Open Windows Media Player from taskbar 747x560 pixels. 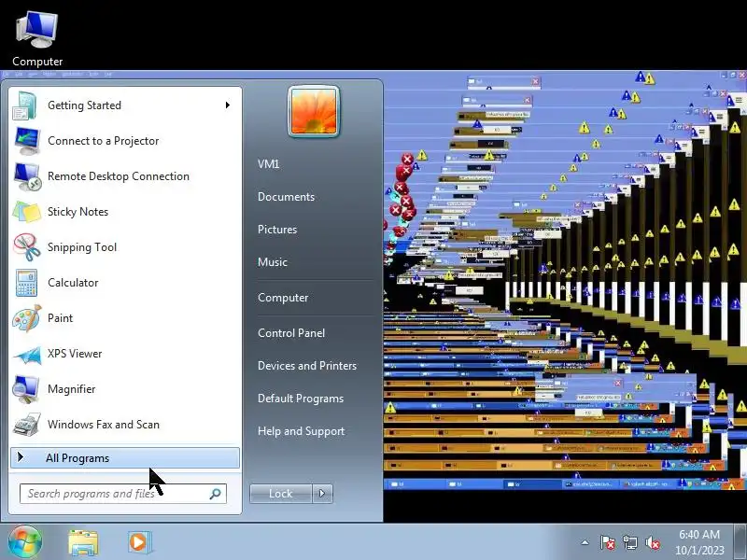pyautogui.click(x=139, y=542)
